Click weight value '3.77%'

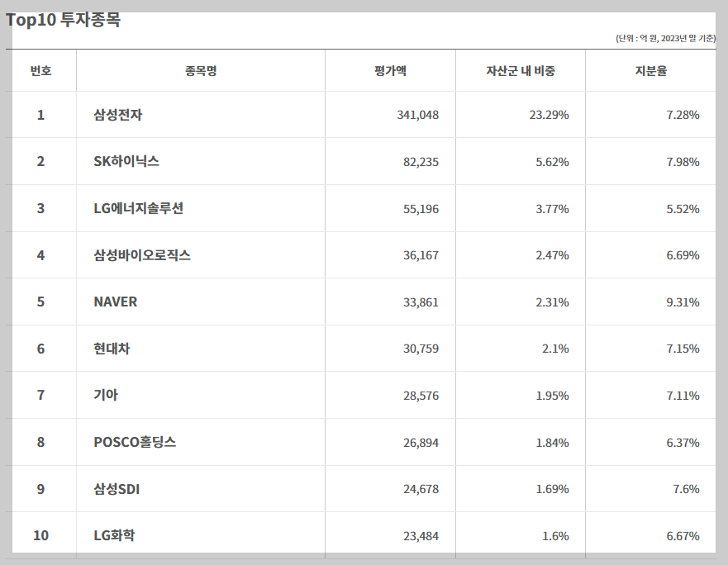(552, 209)
